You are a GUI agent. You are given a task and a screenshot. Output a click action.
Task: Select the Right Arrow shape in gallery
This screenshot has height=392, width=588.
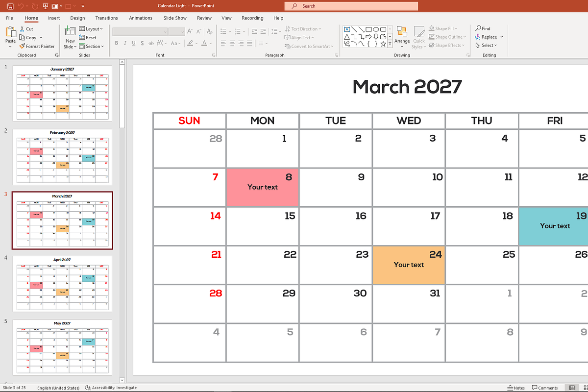(368, 37)
